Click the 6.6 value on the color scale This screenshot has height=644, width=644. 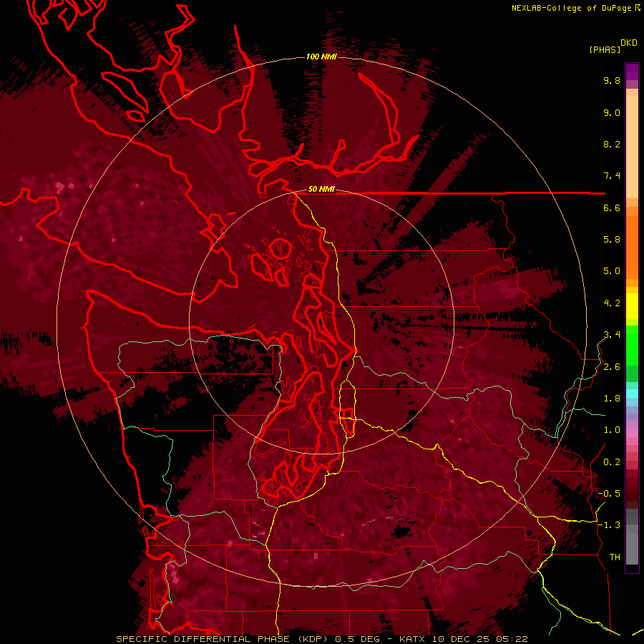[612, 208]
